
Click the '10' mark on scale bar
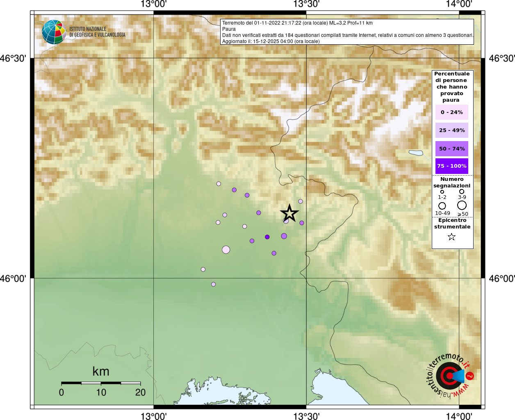(101, 393)
